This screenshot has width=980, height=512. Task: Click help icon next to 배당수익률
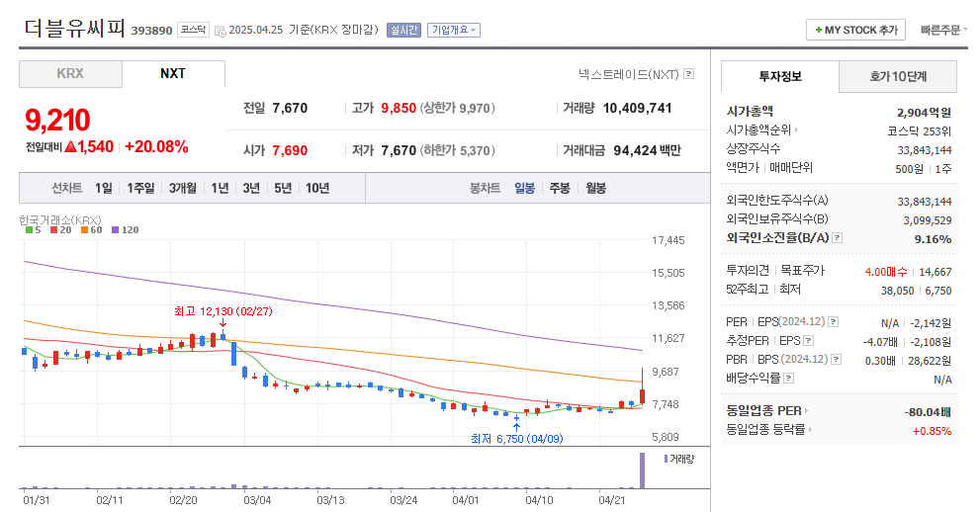coord(789,379)
